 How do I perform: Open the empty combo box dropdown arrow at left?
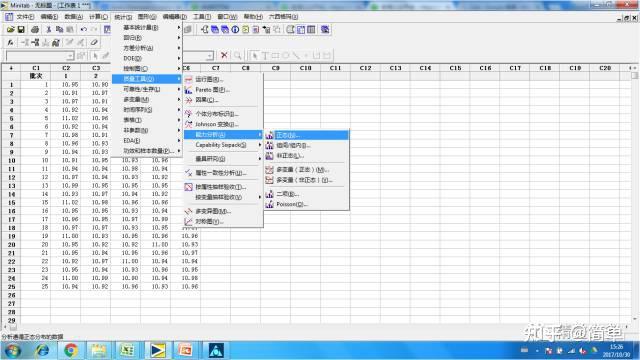coord(70,56)
